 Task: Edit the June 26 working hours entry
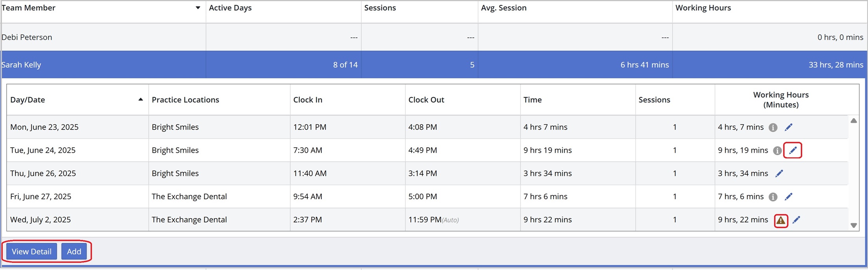click(x=779, y=174)
